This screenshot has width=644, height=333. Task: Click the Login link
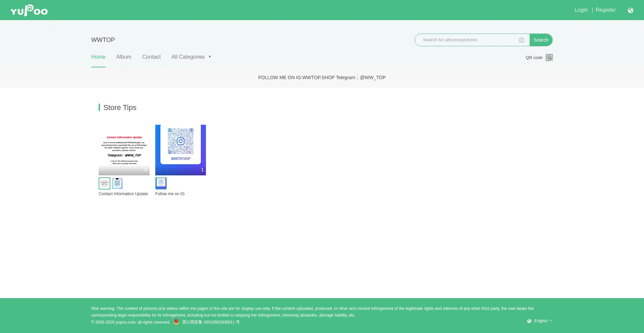tap(581, 10)
